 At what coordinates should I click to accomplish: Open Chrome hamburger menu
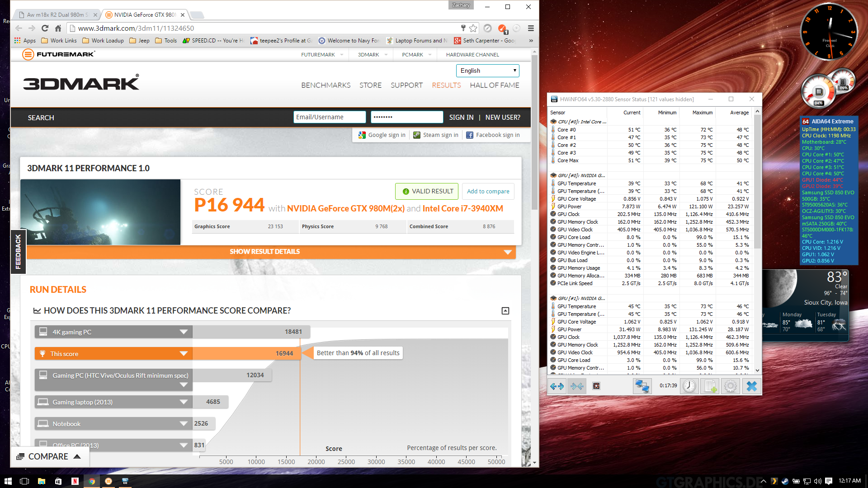click(531, 28)
